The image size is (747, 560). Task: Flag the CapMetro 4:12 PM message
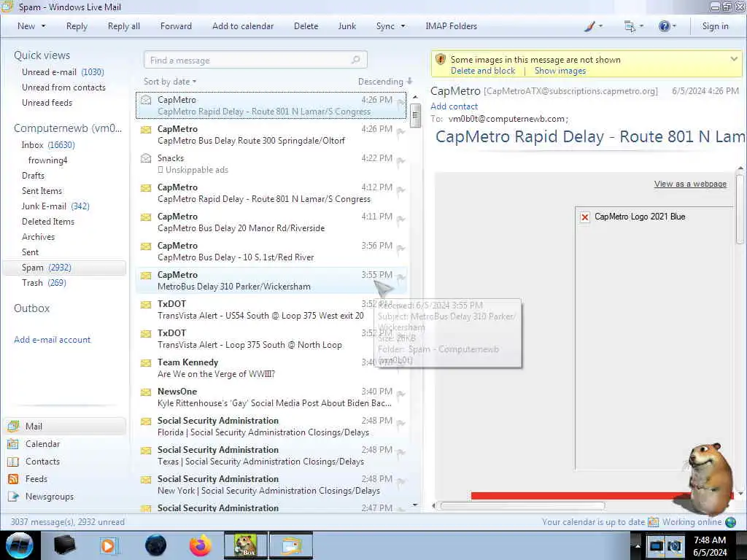pos(400,191)
